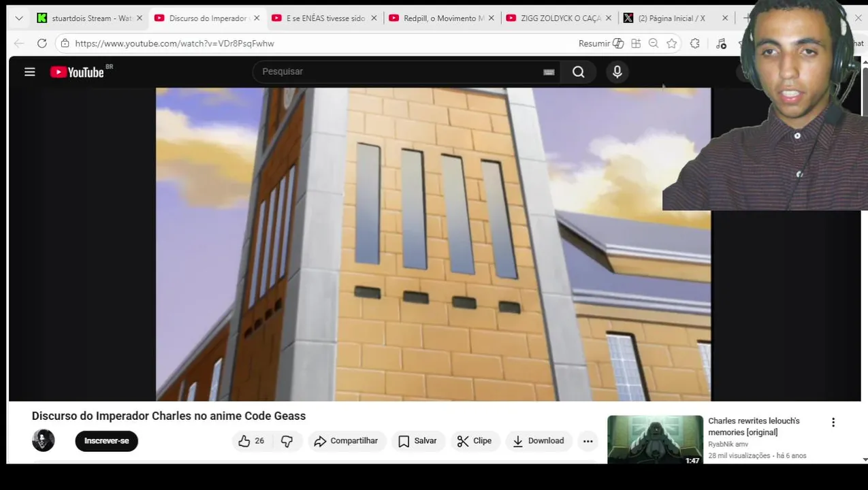This screenshot has height=490, width=868.
Task: Click the video title Discurso do Imperador Charles
Action: coord(169,416)
